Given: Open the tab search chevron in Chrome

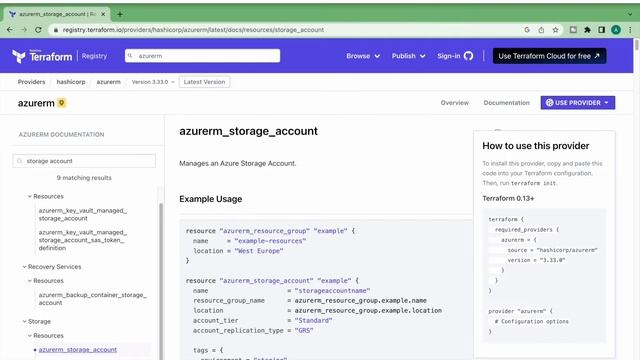Looking at the screenshot, I should 630,14.
